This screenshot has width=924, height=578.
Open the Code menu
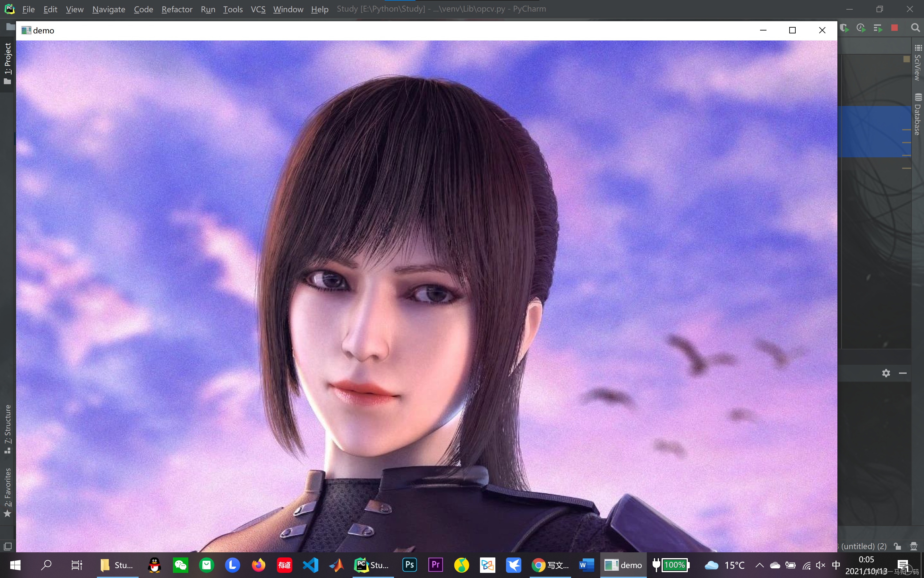pos(143,9)
